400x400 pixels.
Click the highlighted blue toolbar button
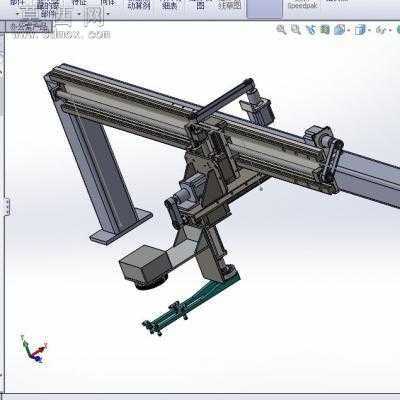[x=264, y=9]
